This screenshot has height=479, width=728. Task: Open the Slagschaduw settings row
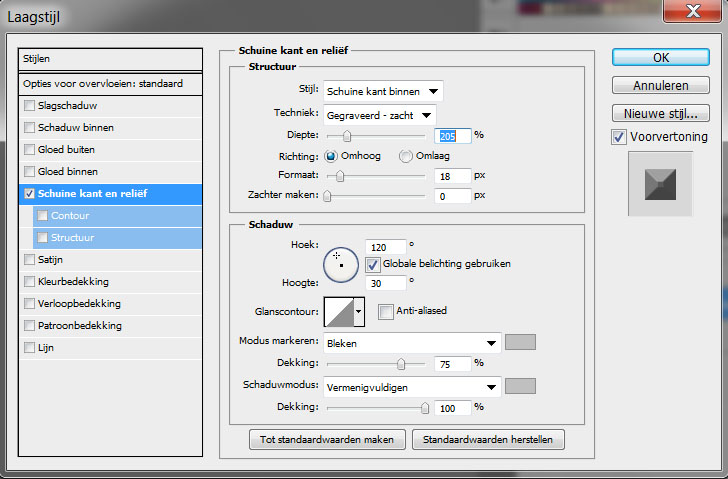pos(110,106)
